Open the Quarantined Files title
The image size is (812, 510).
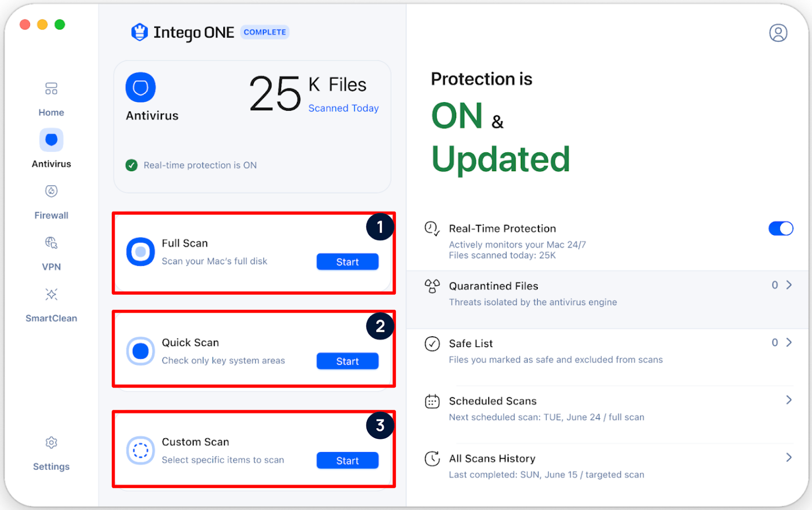[494, 286]
